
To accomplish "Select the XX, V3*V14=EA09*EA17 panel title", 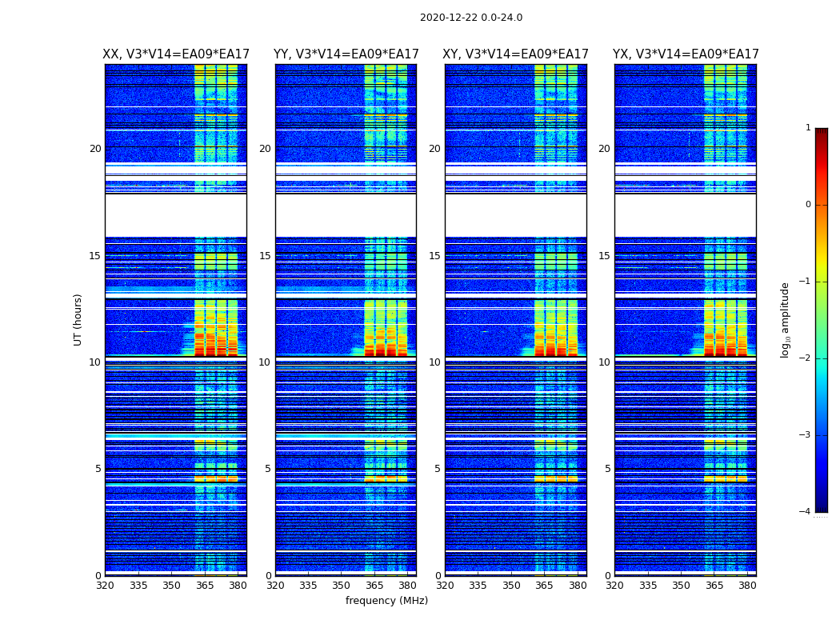I will pos(176,54).
